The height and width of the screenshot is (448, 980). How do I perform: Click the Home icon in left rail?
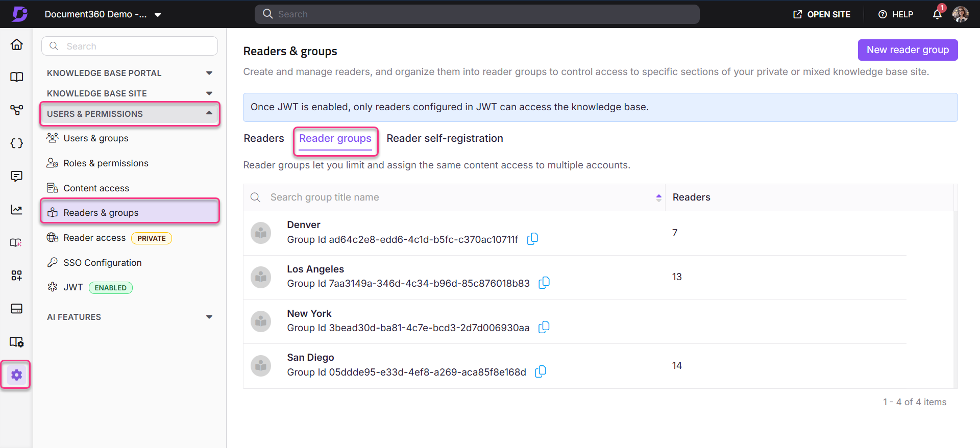16,44
